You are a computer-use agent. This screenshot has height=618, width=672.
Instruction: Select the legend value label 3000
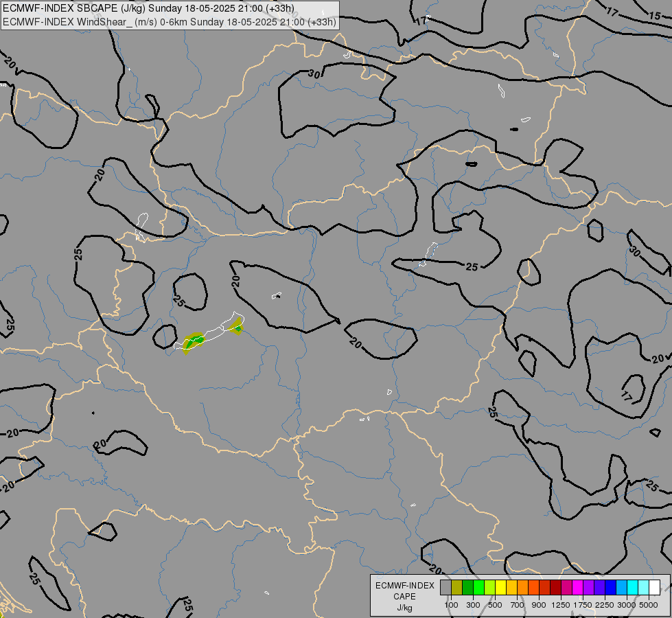[627, 605]
